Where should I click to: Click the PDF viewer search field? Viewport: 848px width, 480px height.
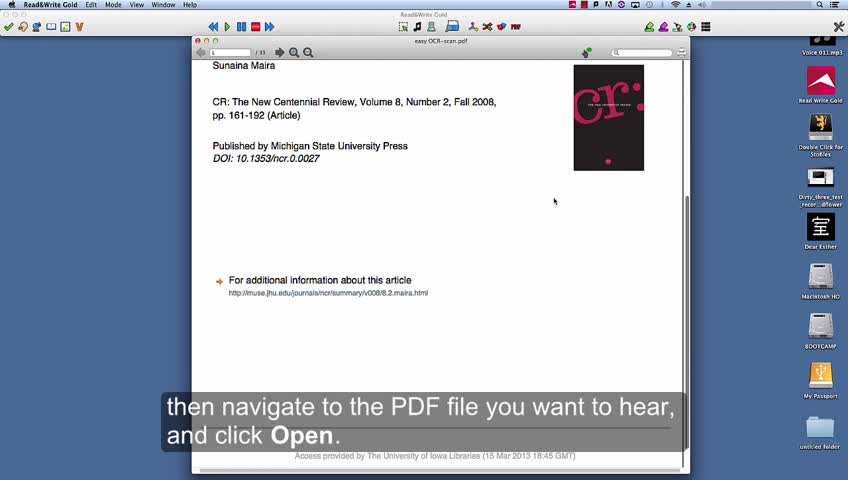[x=642, y=52]
